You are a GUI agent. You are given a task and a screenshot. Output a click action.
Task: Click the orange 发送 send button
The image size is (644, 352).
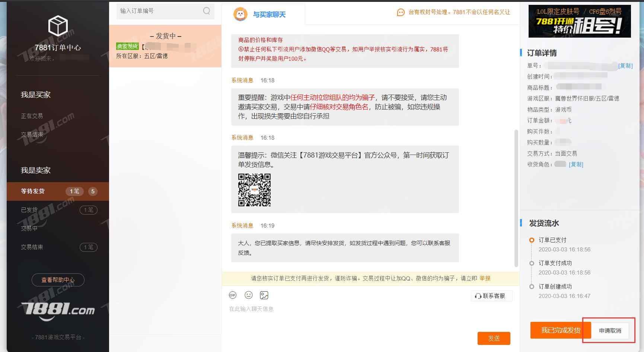click(x=494, y=338)
